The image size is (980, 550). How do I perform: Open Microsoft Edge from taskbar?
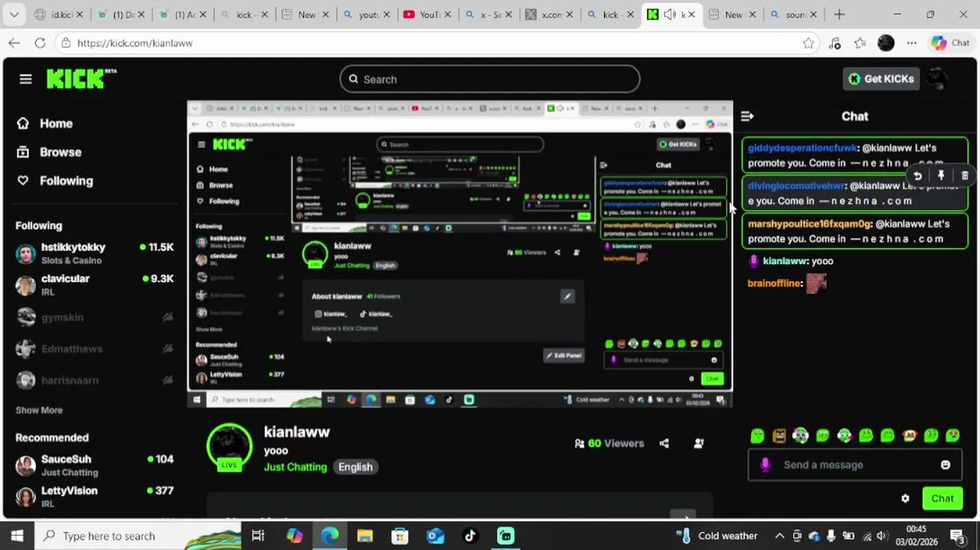tap(330, 535)
